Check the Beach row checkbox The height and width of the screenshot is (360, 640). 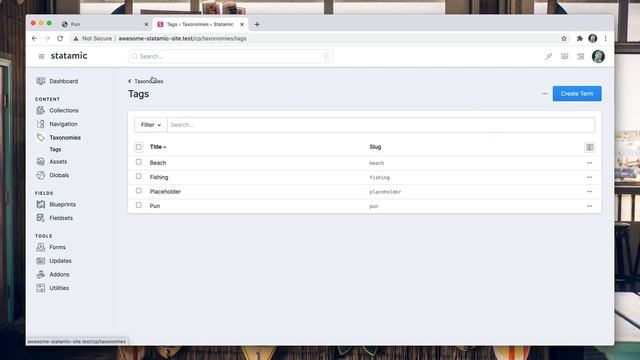[x=139, y=162]
